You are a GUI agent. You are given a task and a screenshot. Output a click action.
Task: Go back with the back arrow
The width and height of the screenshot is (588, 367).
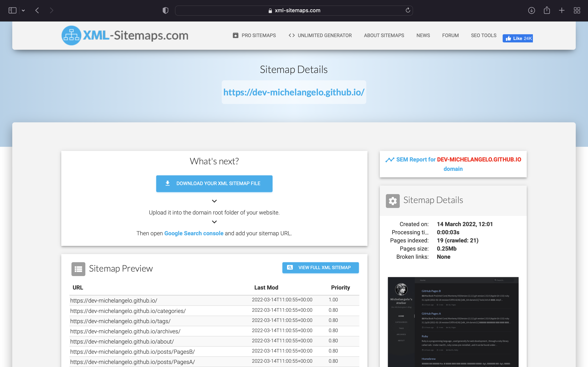point(37,10)
